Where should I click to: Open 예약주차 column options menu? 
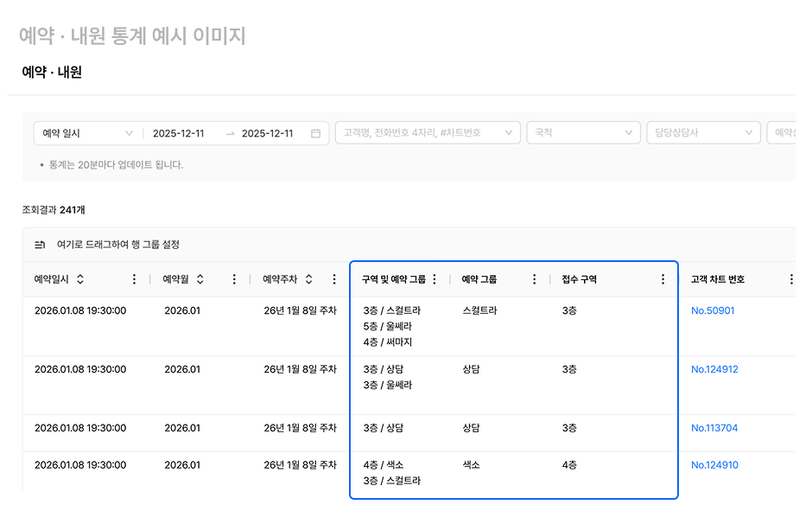click(x=334, y=279)
